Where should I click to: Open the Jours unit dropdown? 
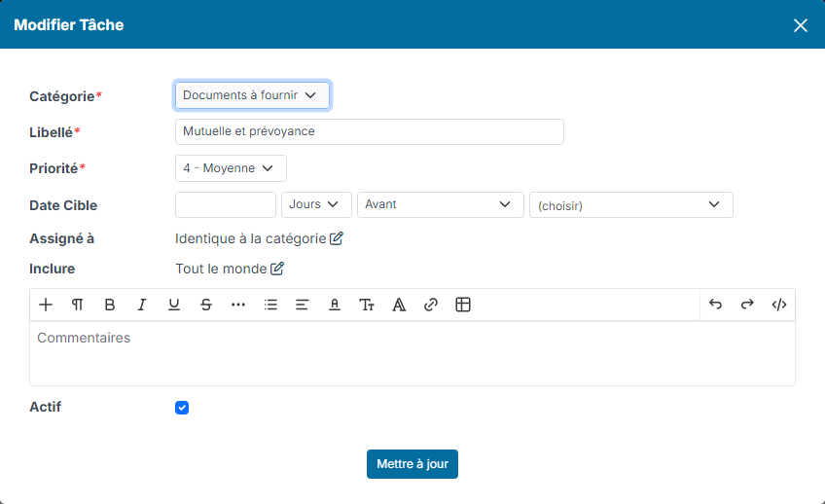pos(316,204)
